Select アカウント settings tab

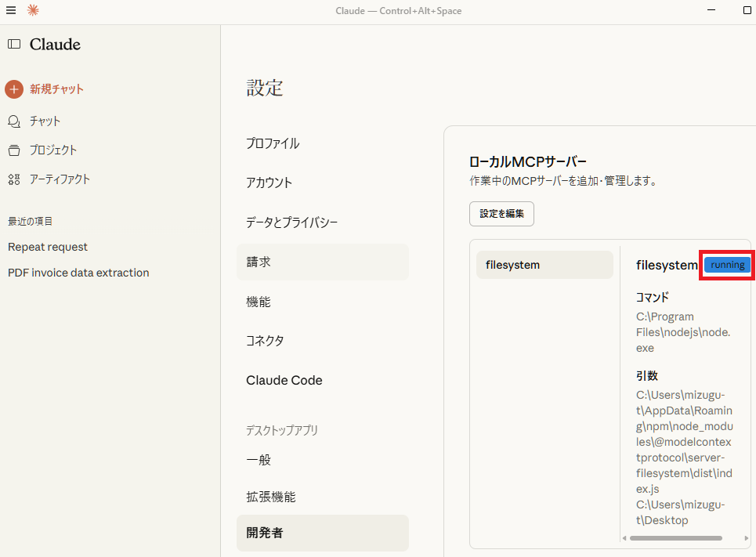(x=269, y=183)
